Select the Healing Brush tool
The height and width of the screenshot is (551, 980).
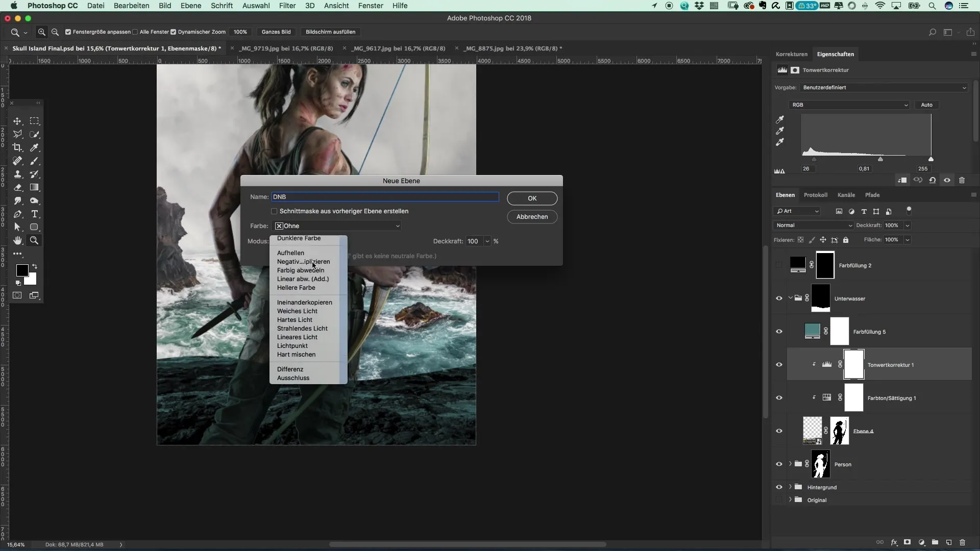coord(17,161)
